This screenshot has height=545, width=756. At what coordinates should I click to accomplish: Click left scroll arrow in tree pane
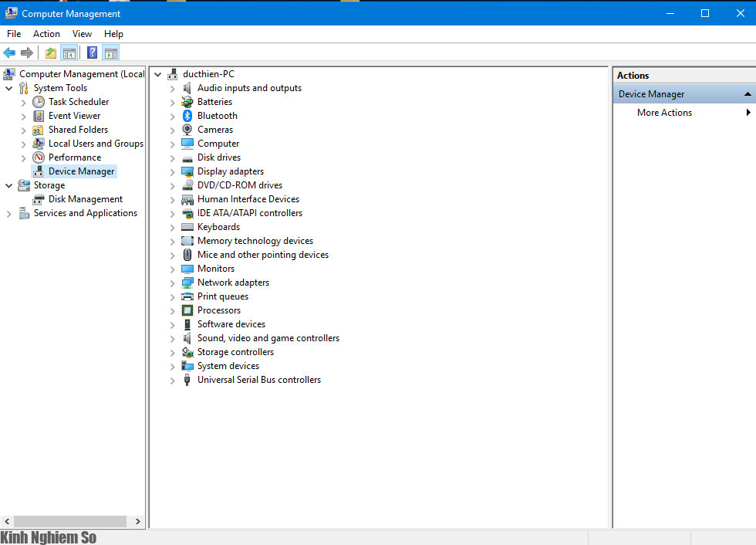[7, 521]
